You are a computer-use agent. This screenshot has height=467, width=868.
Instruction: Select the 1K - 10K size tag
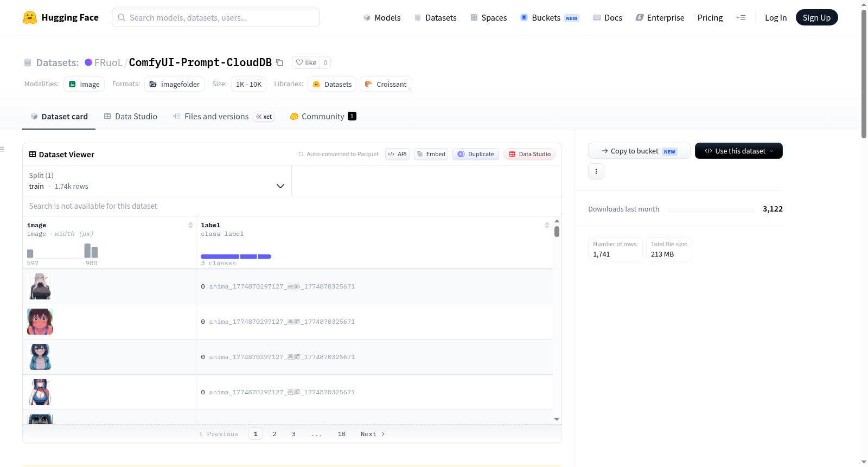point(248,84)
